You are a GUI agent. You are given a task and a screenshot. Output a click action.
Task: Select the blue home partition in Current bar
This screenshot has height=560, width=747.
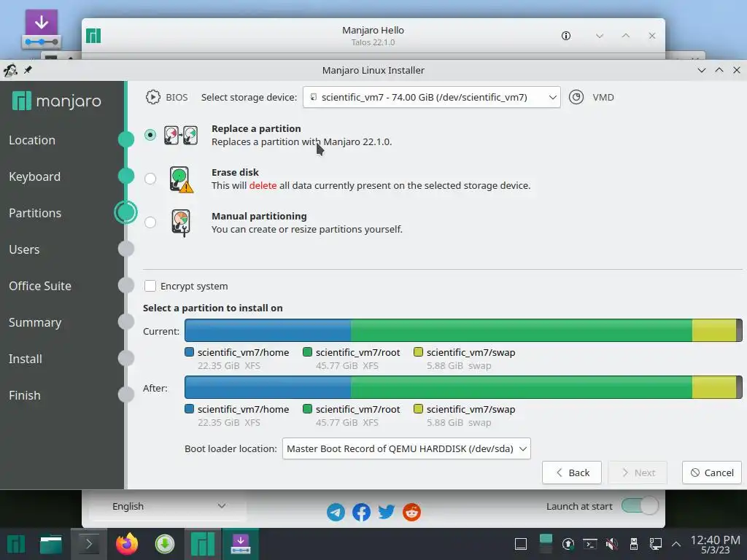coord(268,330)
